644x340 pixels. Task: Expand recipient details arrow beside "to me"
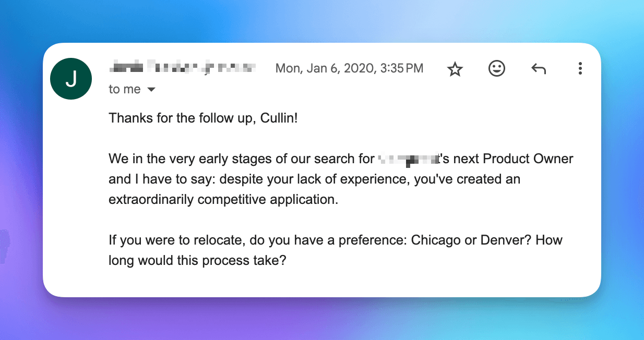[x=151, y=90]
